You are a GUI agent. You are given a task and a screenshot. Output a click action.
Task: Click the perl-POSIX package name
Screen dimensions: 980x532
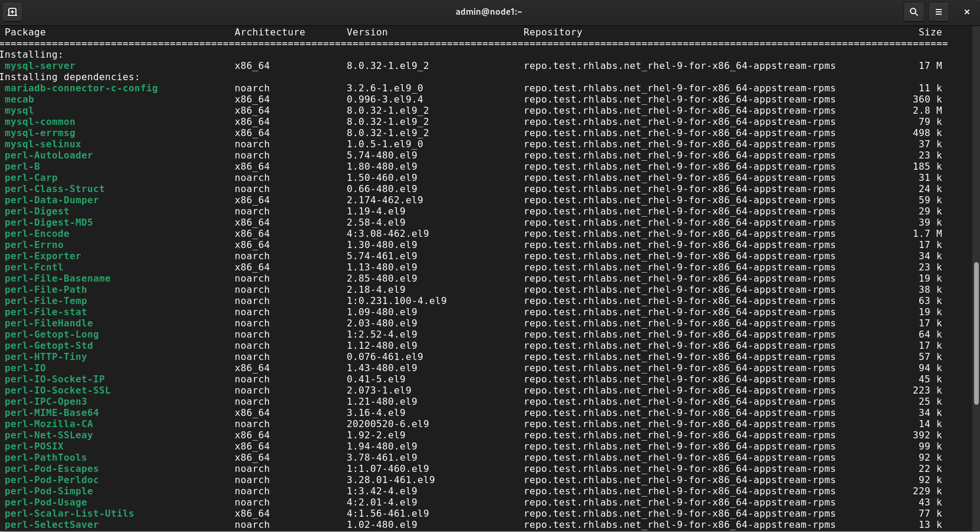[x=34, y=447]
